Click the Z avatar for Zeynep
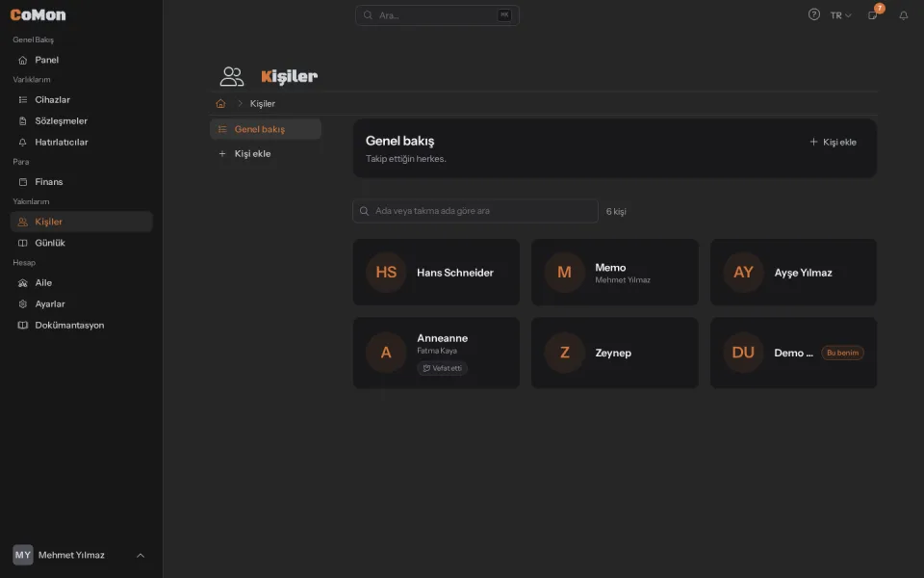This screenshot has height=578, width=924. point(565,353)
